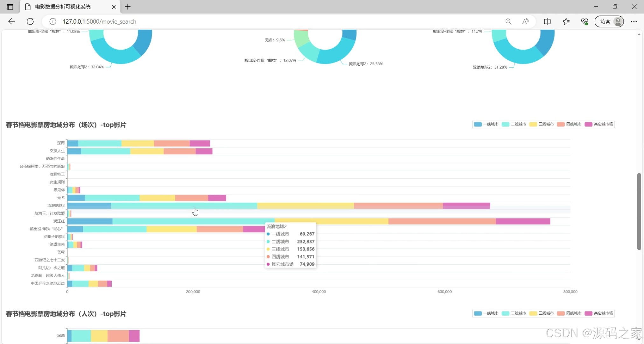
Task: Click the 满江红 pink bar segment
Action: [523, 221]
